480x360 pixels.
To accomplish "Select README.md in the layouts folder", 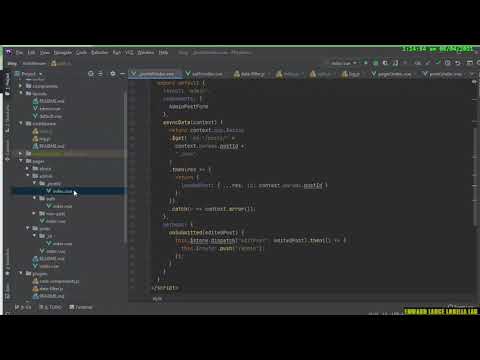I will pos(48,101).
